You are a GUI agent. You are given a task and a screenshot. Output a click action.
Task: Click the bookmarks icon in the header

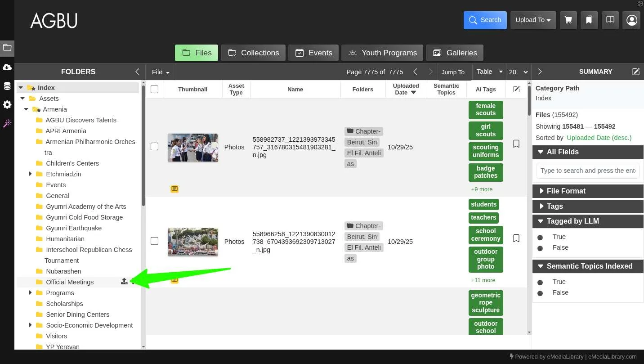(x=589, y=20)
